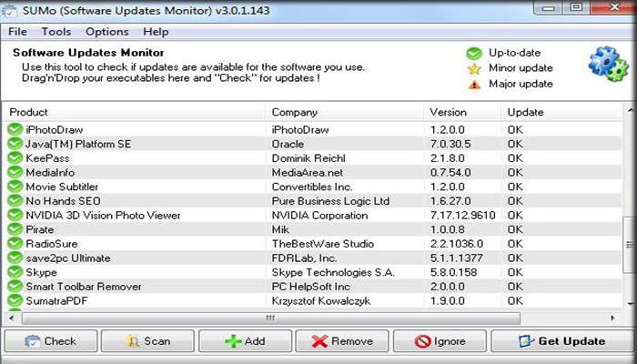Click the Remove button
Viewport: 637px width, 364px height.
(x=342, y=341)
